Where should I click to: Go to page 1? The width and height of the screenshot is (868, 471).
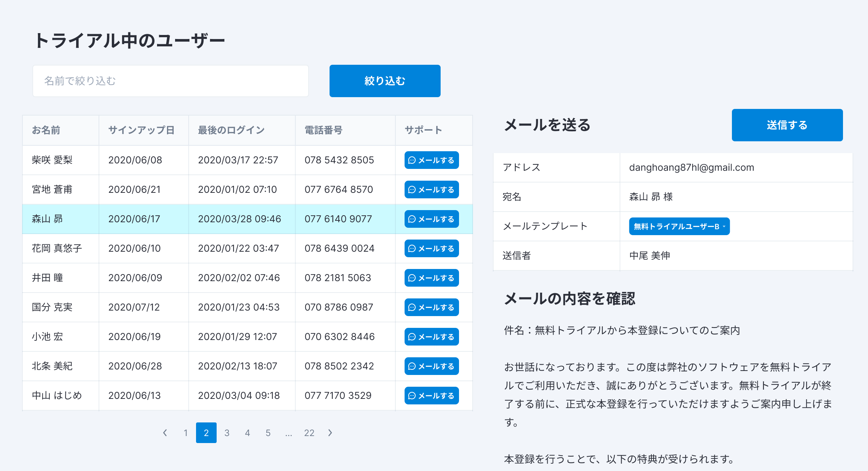[186, 433]
